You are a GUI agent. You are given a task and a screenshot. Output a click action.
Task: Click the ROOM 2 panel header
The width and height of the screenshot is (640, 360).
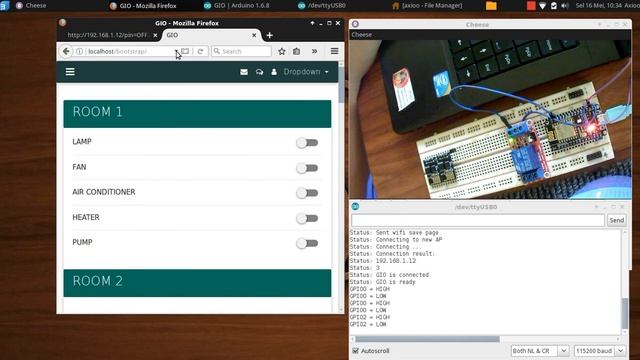point(197,283)
